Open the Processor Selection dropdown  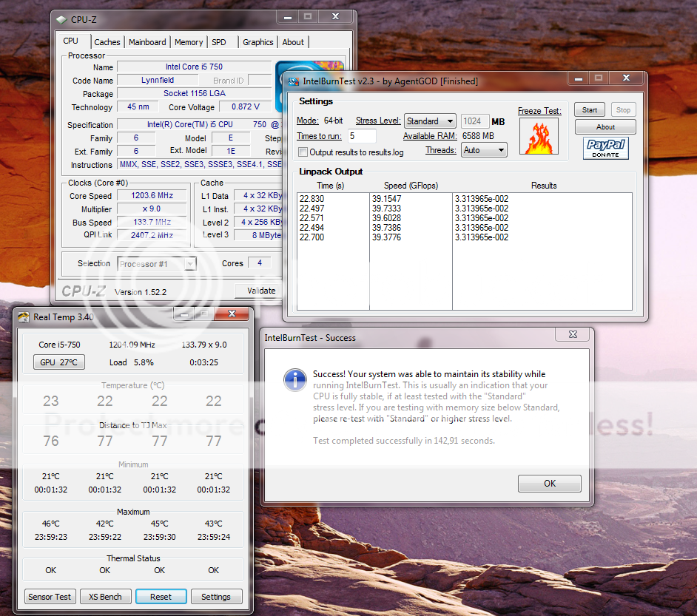[x=156, y=264]
